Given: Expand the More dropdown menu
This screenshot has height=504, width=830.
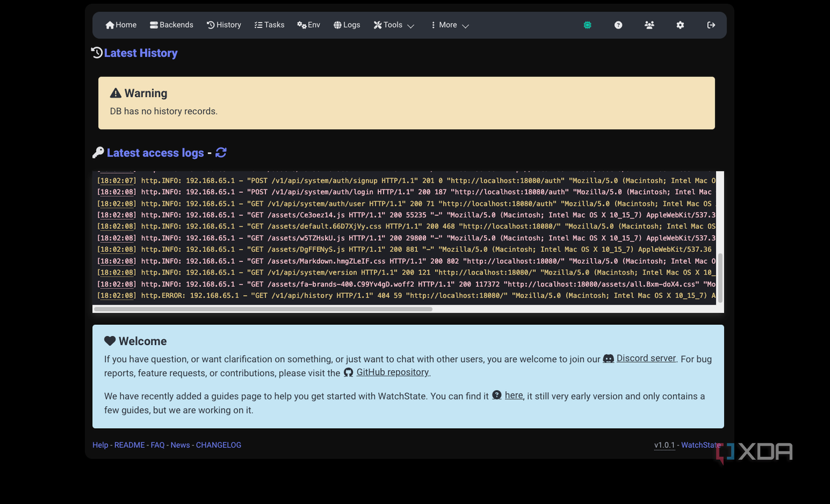Looking at the screenshot, I should tap(449, 25).
